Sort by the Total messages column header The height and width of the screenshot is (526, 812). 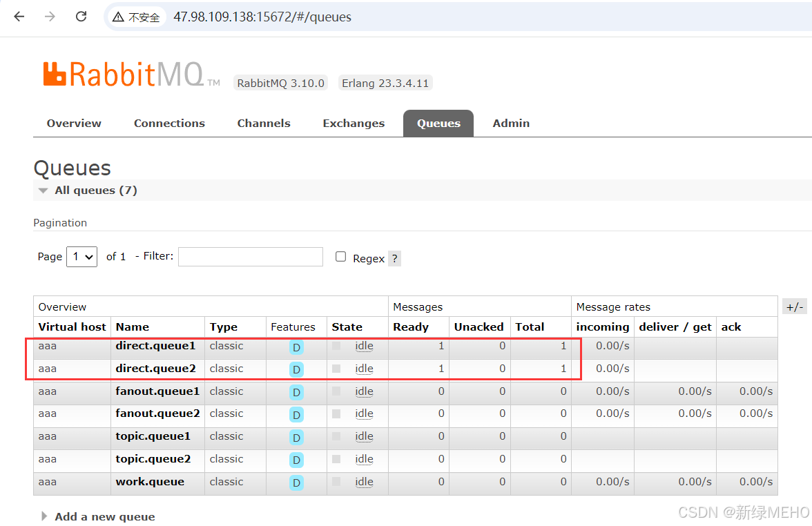click(x=530, y=327)
